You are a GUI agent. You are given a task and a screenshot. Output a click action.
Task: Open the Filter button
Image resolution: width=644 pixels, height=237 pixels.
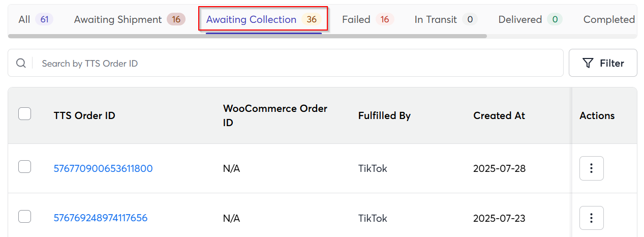[x=603, y=63]
